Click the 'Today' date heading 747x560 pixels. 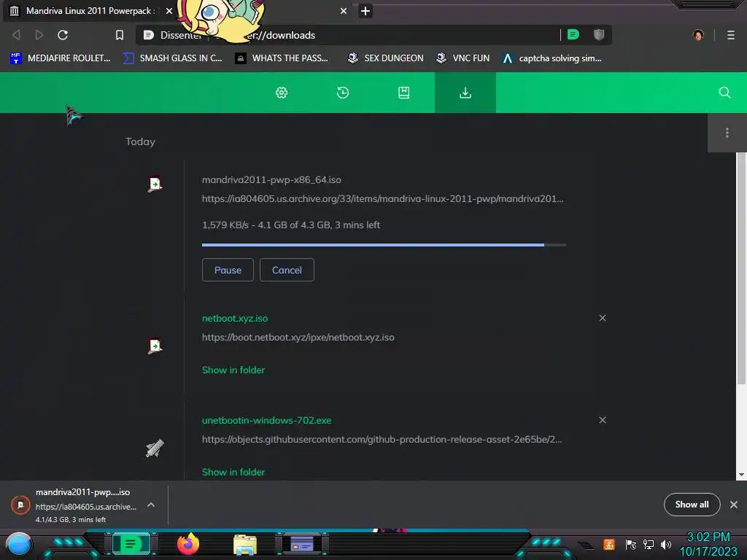(x=140, y=142)
